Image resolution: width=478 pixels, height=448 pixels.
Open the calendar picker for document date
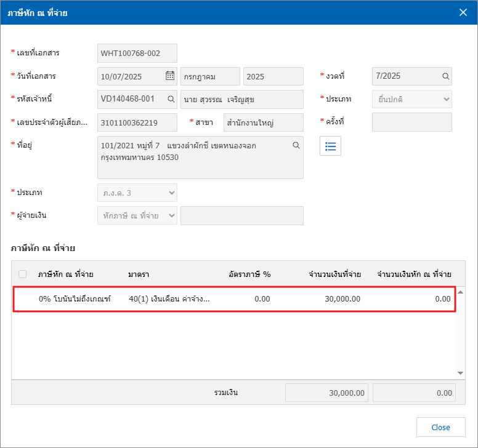tap(170, 76)
